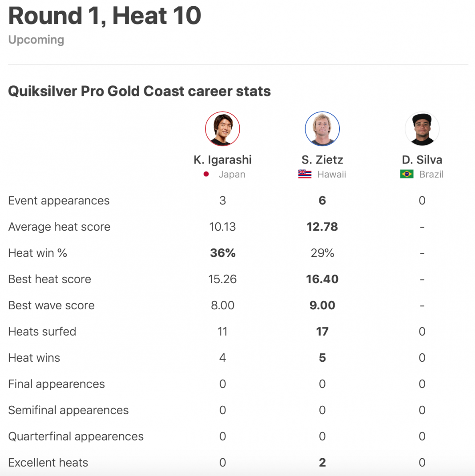Click the Japan flag icon
The image size is (475, 476).
(x=206, y=174)
